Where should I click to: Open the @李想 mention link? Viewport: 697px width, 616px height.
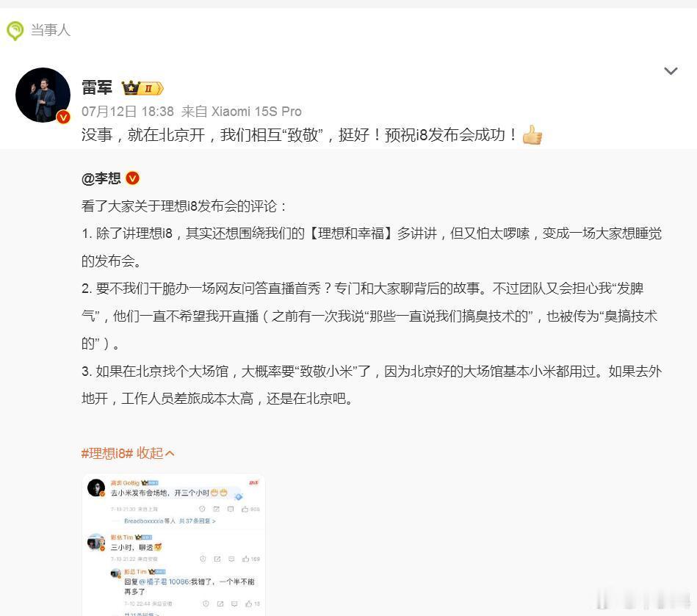click(101, 178)
